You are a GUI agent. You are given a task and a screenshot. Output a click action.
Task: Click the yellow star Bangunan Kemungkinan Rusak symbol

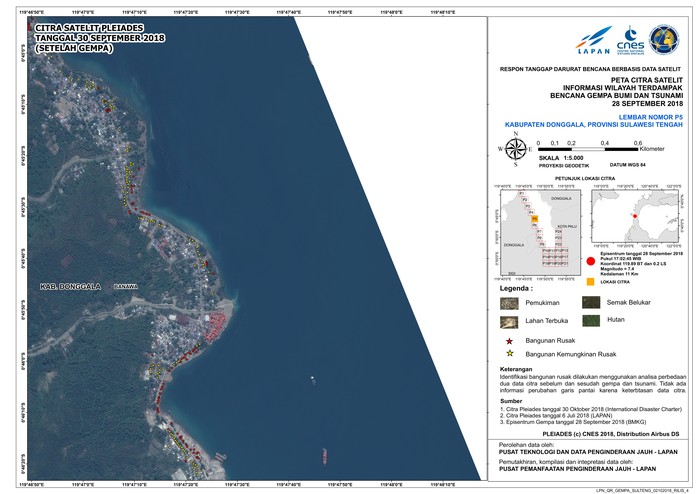tap(508, 354)
